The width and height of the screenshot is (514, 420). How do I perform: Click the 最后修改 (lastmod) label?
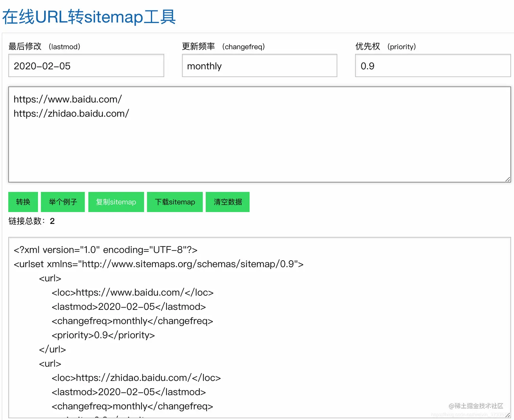45,47
